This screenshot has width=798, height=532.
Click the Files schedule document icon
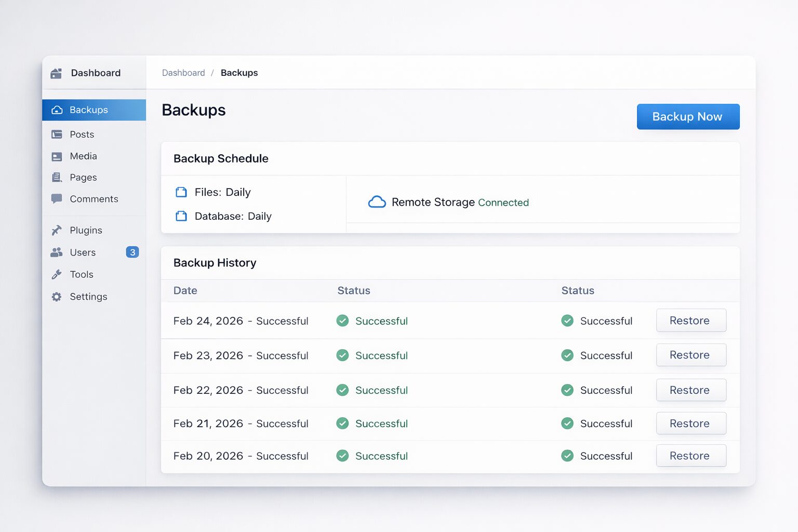[x=181, y=192]
